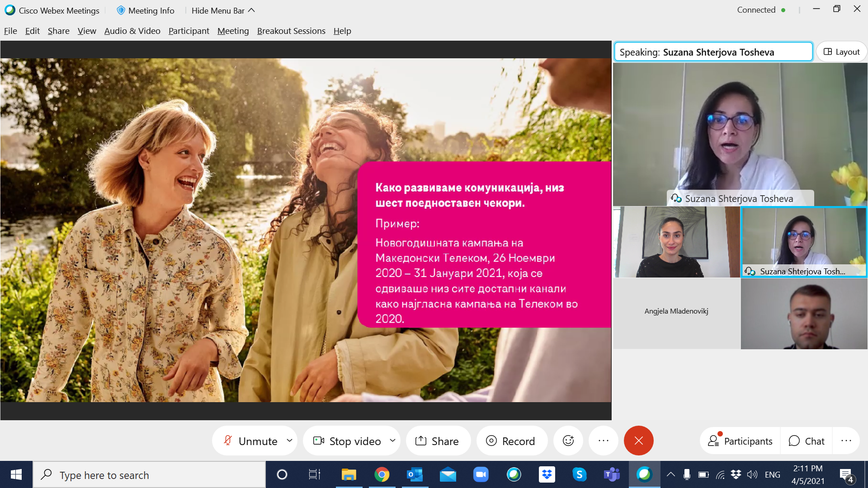The width and height of the screenshot is (868, 488).
Task: Click the red leave meeting button
Action: tap(638, 441)
